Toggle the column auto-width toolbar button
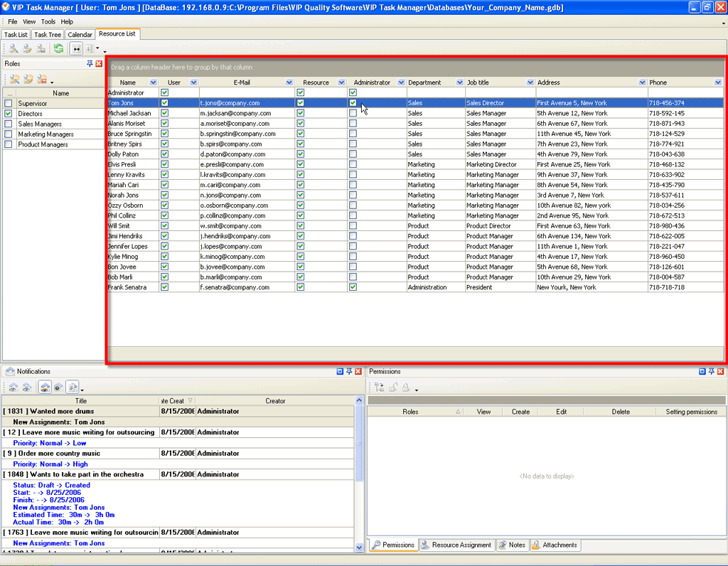The image size is (728, 566). 76,49
